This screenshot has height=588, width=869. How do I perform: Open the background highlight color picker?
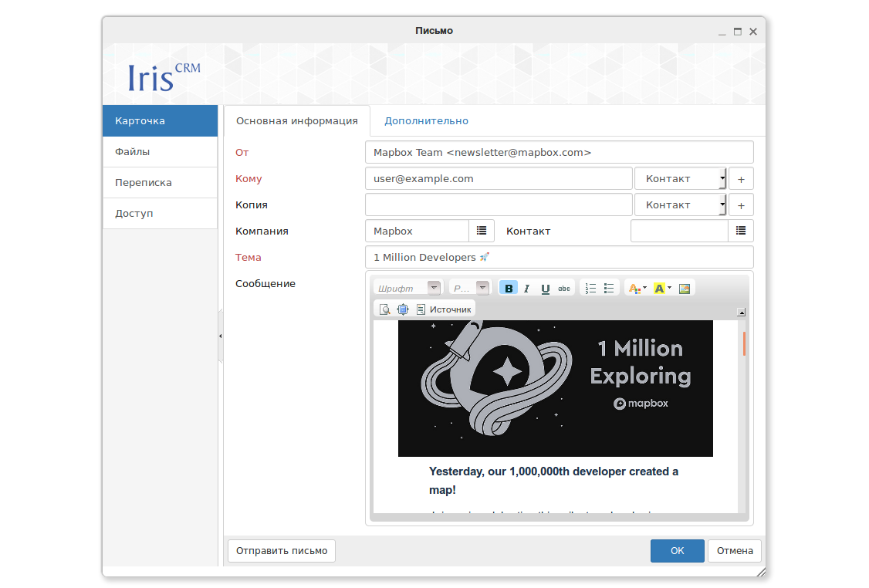coord(662,288)
